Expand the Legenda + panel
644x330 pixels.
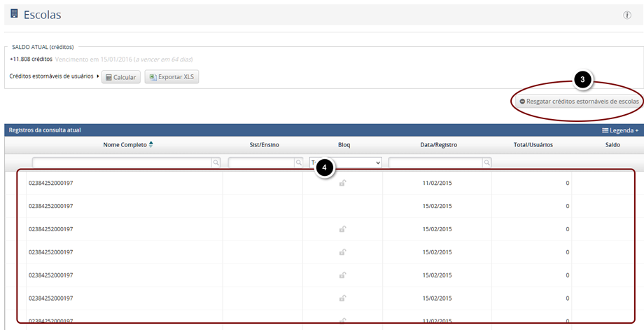coord(620,130)
